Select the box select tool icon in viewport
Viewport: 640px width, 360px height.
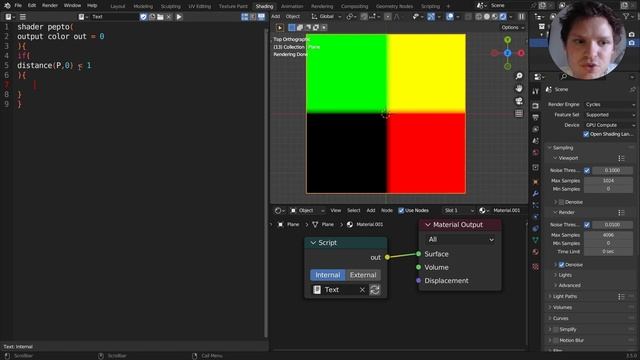coord(291,27)
